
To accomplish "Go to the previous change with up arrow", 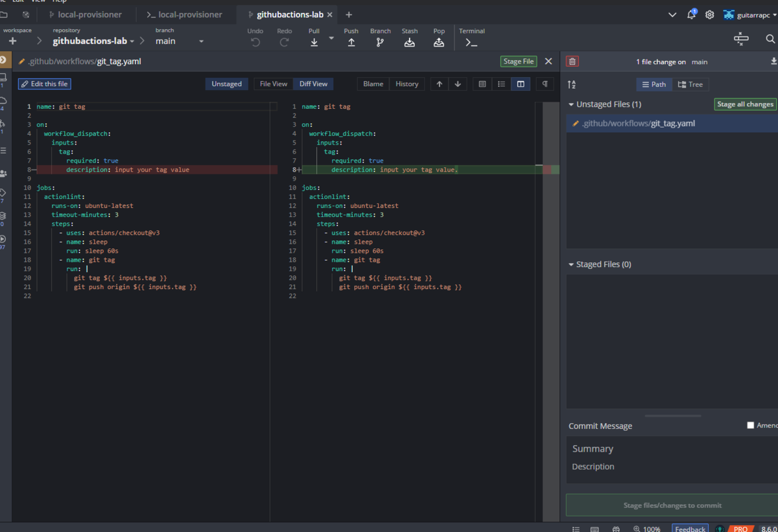I will tap(440, 84).
